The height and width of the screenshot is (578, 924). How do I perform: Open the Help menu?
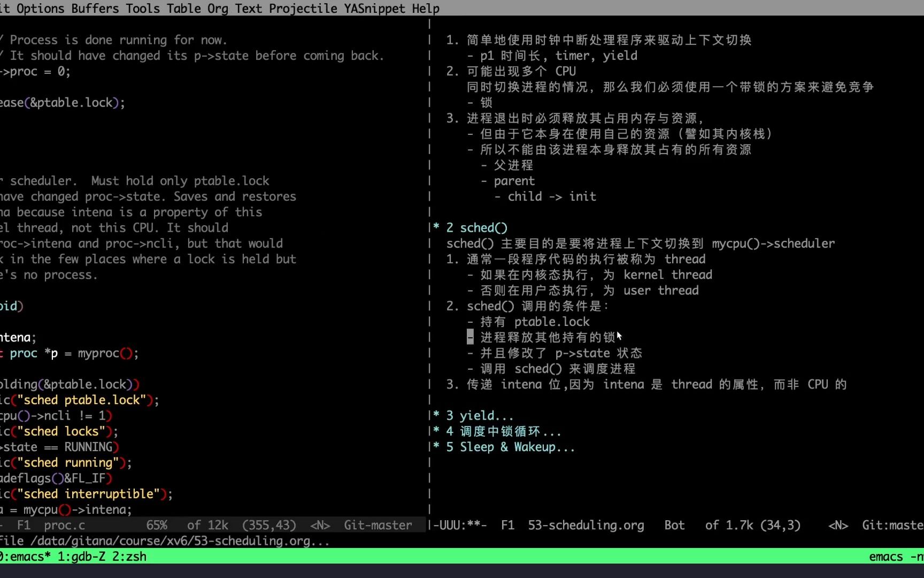point(426,9)
